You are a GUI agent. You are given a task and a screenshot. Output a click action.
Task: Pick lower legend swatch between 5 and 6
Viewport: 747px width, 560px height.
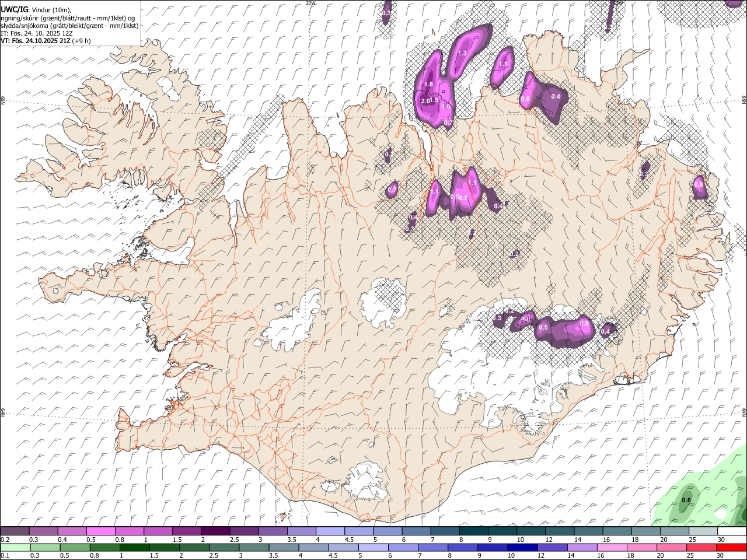373,547
